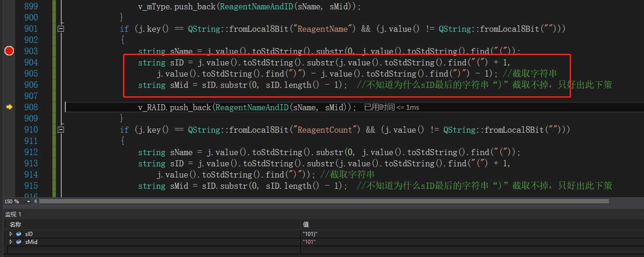This screenshot has height=257, width=644.
Task: Click the yellow current-statement arrow at line 908
Action: pos(9,107)
